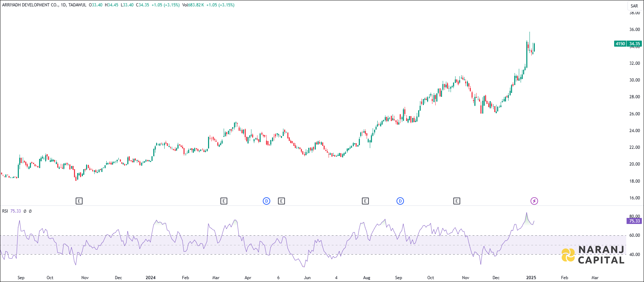Click the Jun time axis label
This screenshot has height=282, width=644.
(x=307, y=278)
